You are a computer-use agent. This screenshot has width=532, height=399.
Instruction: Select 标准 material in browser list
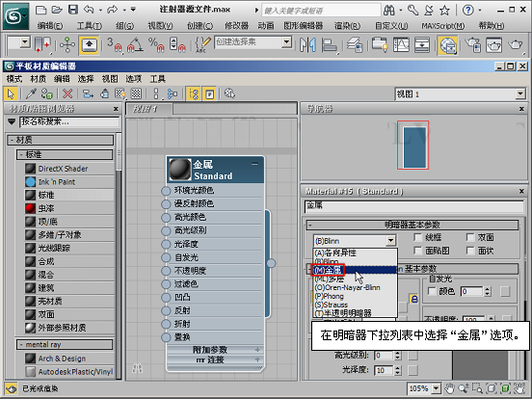click(70, 195)
